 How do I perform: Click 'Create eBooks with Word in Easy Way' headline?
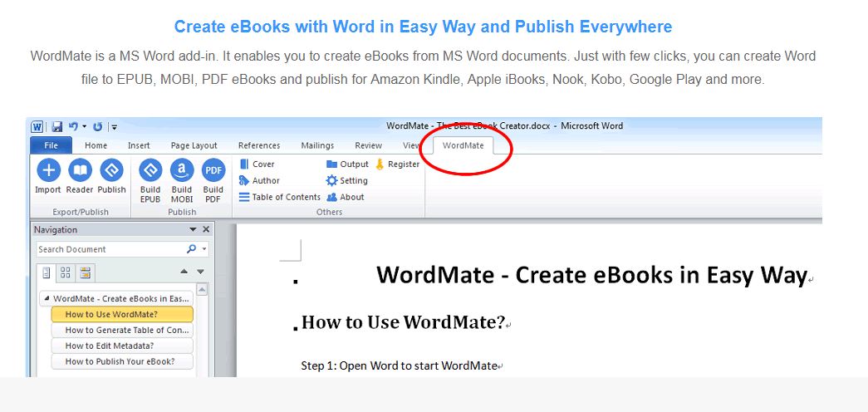424,26
